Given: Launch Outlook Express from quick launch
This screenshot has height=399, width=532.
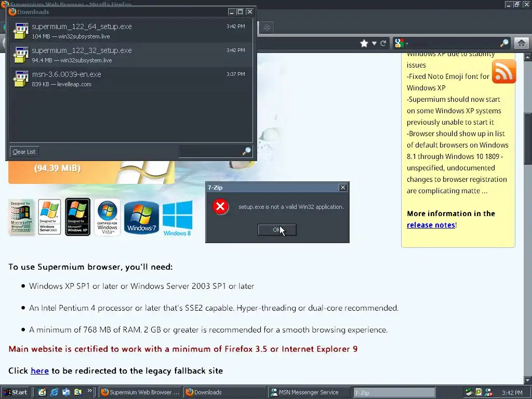Looking at the screenshot, I should (x=66, y=392).
